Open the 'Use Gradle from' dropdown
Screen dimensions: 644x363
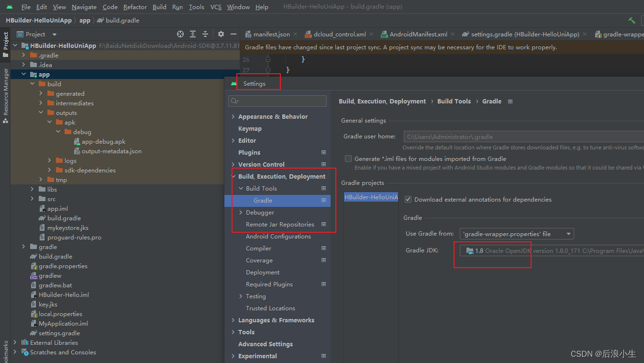[516, 234]
